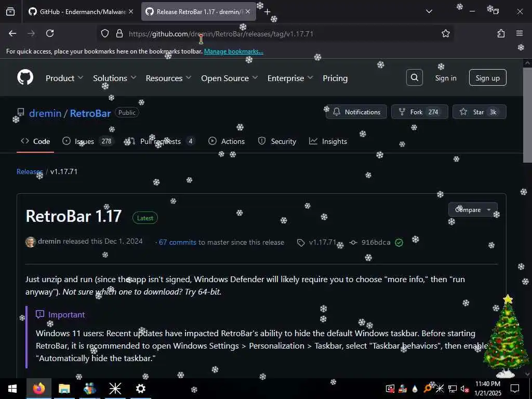532x399 pixels.
Task: Open the list all tabs chevron
Action: tap(429, 11)
